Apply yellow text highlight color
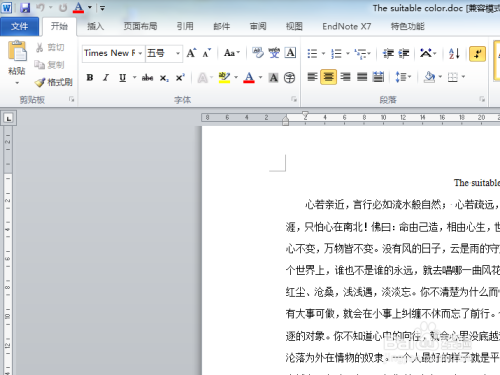Screen dimensions: 500x375 (224, 78)
